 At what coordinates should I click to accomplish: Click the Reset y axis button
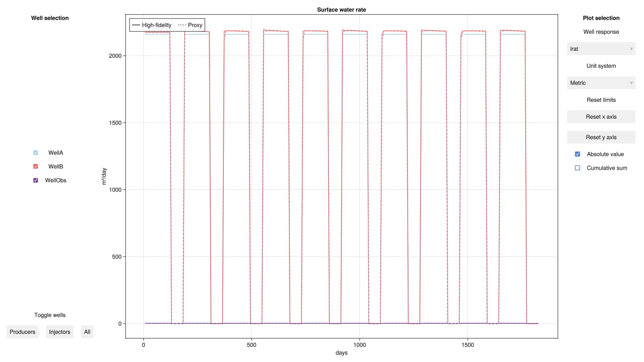[x=601, y=137]
